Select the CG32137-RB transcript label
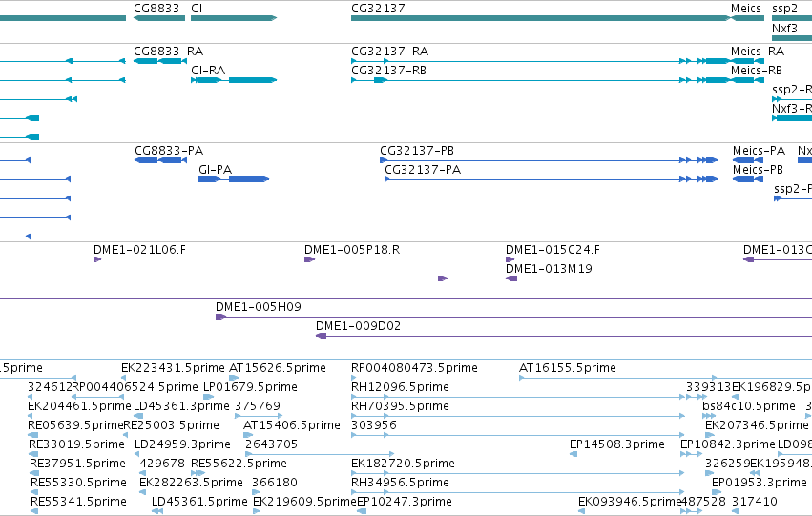Screen dimensions: 812x516 pos(388,71)
